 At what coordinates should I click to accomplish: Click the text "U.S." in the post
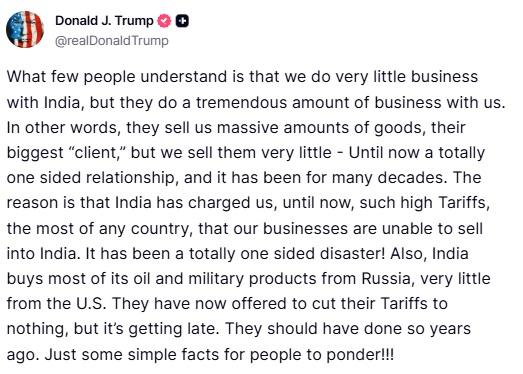(x=91, y=304)
